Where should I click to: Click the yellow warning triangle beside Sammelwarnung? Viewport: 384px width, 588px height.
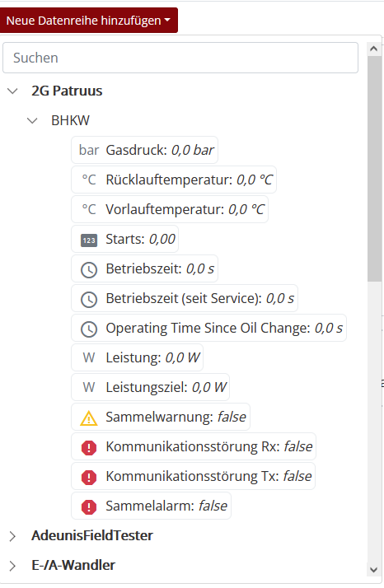click(89, 418)
